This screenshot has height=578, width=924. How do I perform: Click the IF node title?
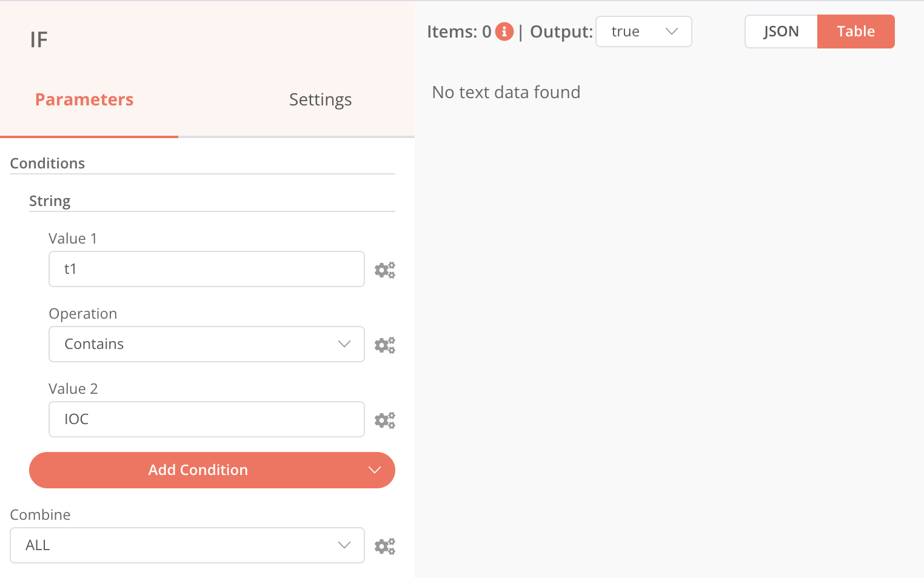pos(39,40)
